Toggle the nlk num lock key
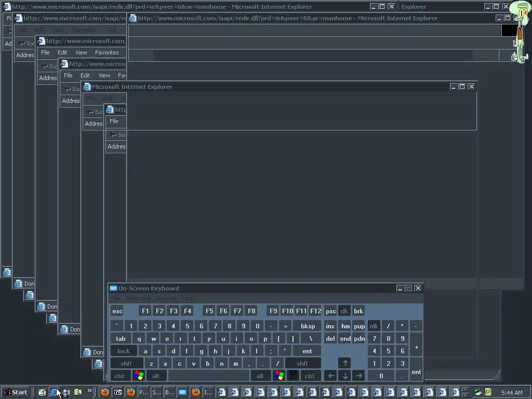This screenshot has width=532, height=399. pyautogui.click(x=374, y=326)
